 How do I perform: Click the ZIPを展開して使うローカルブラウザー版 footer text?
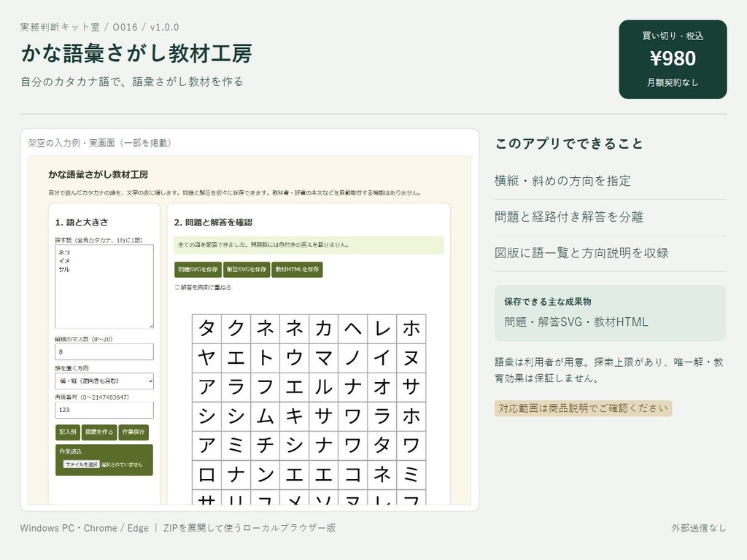pos(249,528)
